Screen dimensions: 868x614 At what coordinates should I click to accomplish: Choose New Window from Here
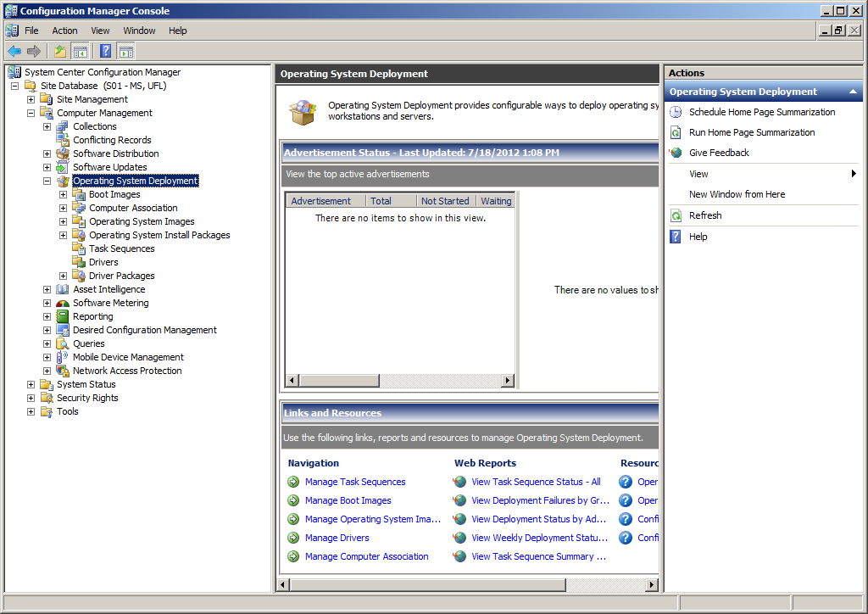[737, 194]
